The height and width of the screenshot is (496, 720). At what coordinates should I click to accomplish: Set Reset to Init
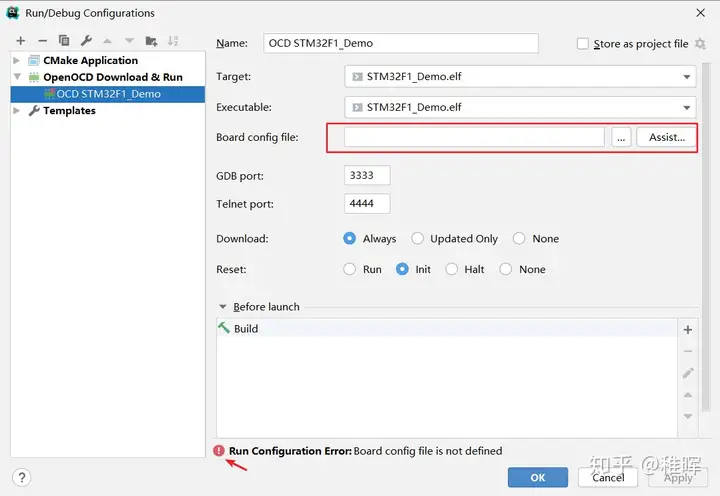tap(402, 269)
